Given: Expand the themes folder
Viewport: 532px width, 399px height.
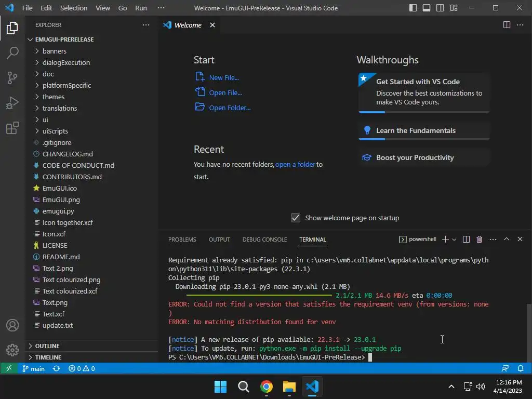Looking at the screenshot, I should (54, 97).
